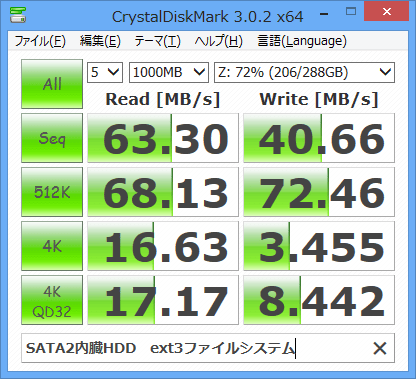Image resolution: width=416 pixels, height=379 pixels.
Task: Click the 4K QD32 read result 17.17
Action: click(163, 300)
